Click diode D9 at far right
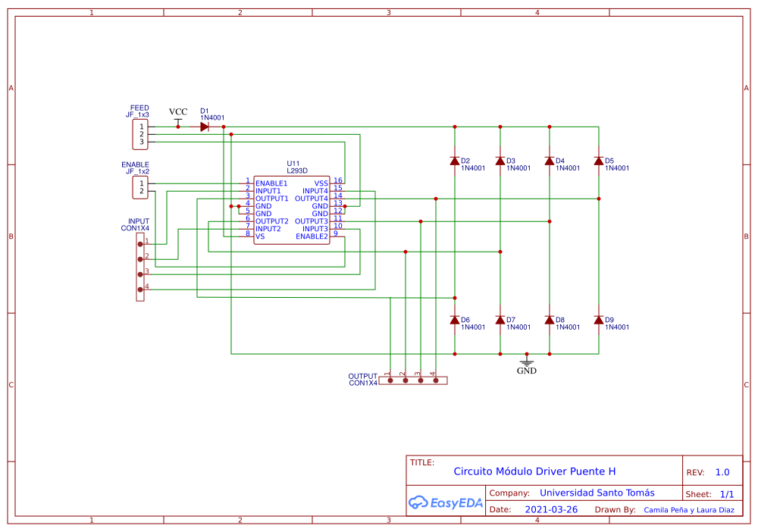This screenshot has height=532, width=758. pos(599,320)
